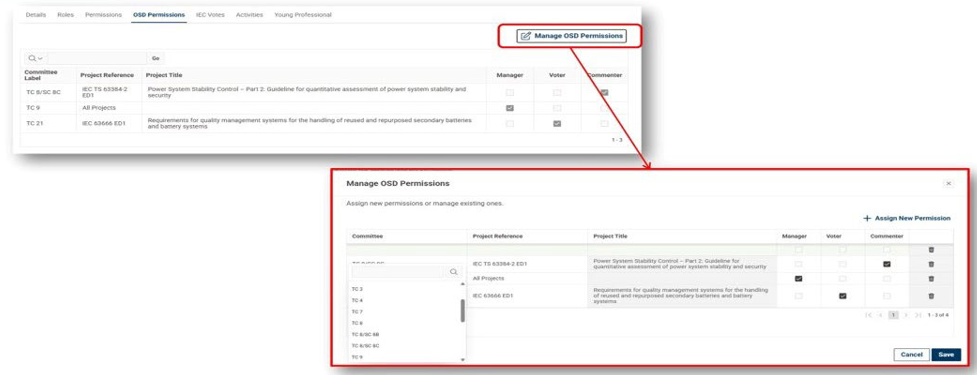Image resolution: width=977 pixels, height=375 pixels.
Task: Click the magnifier search icon beside the Go button
Action: (x=31, y=58)
